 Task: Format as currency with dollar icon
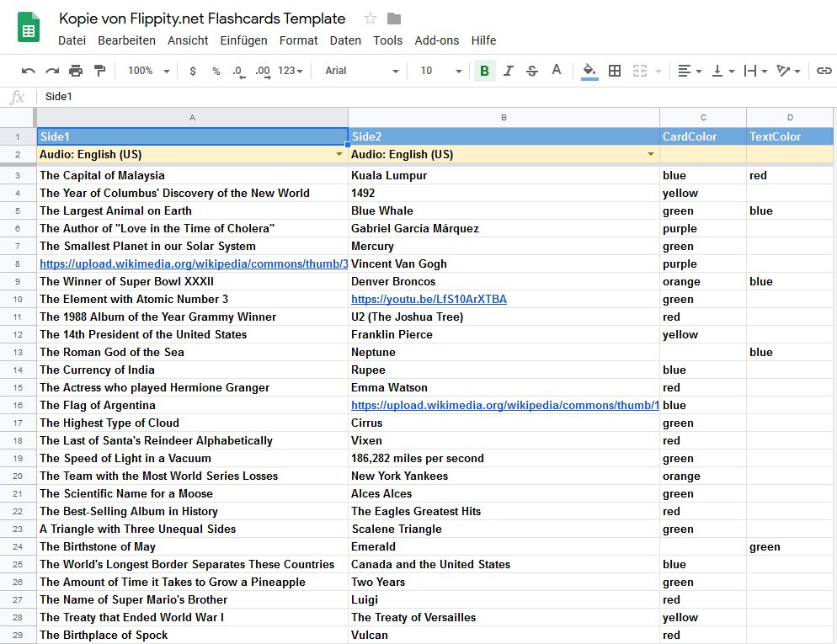193,71
